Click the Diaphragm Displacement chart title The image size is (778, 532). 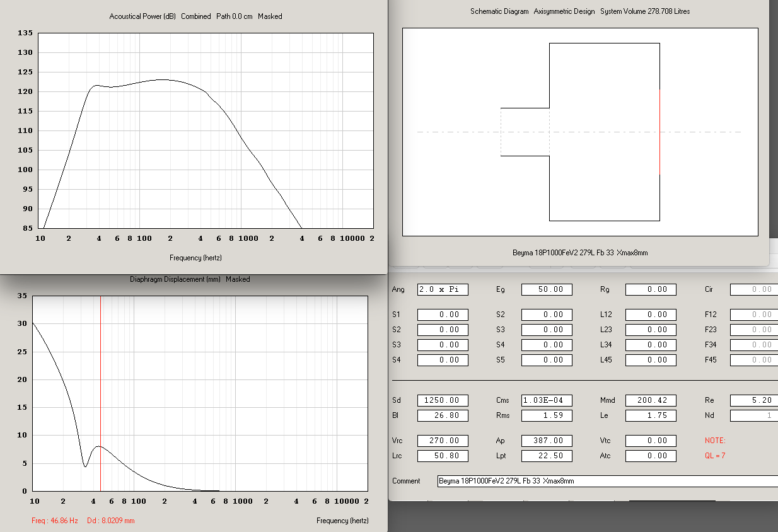point(190,279)
